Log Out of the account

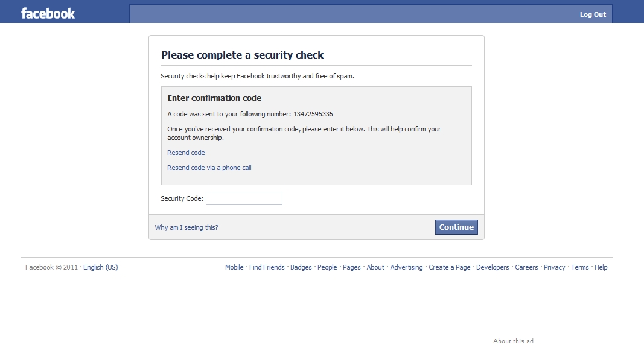pos(593,14)
